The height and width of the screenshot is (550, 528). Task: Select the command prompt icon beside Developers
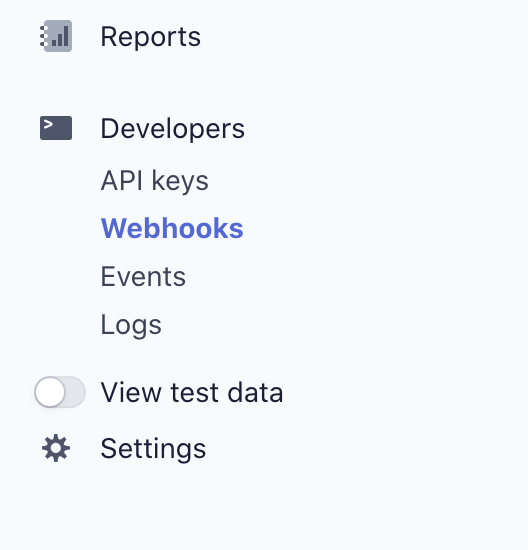[x=56, y=128]
